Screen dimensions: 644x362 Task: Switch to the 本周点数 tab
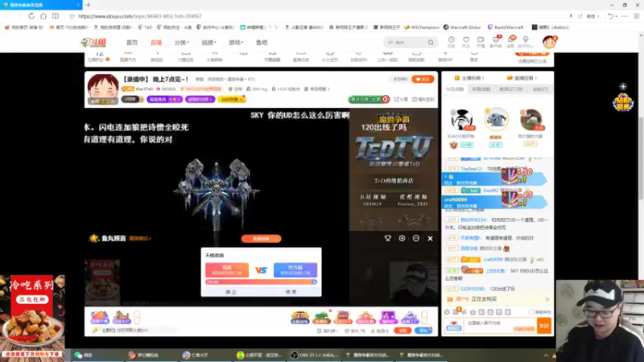click(481, 89)
